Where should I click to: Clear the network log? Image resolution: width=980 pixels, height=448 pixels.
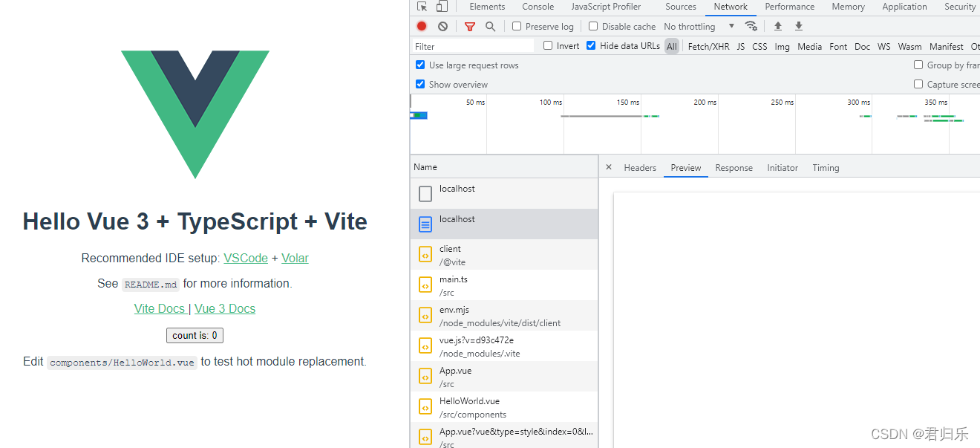coord(443,26)
